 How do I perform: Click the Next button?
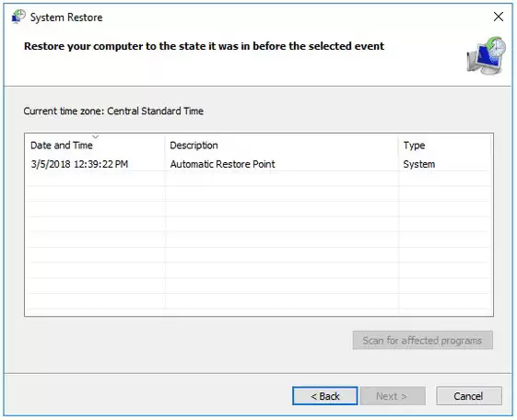[x=393, y=396]
